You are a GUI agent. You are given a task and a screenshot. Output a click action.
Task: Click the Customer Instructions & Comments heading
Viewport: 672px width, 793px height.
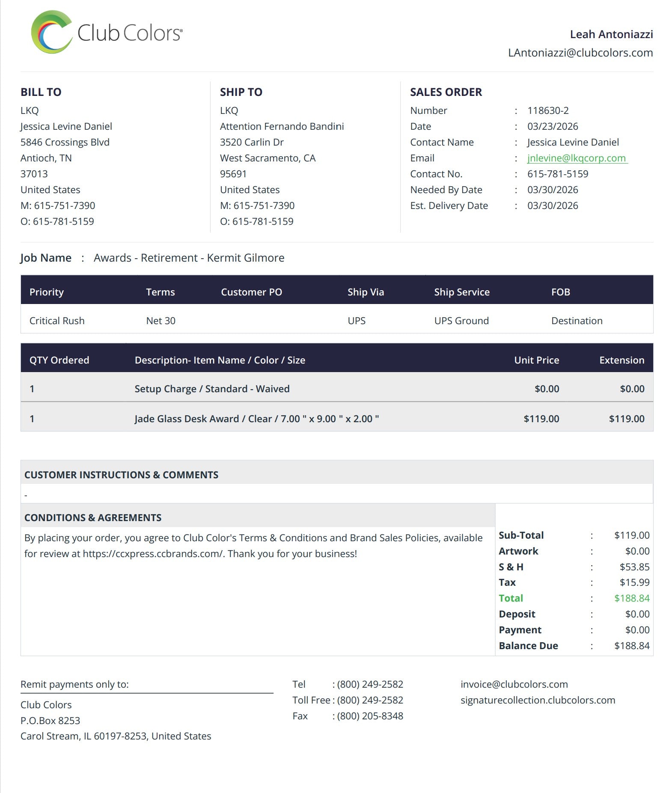tap(121, 475)
